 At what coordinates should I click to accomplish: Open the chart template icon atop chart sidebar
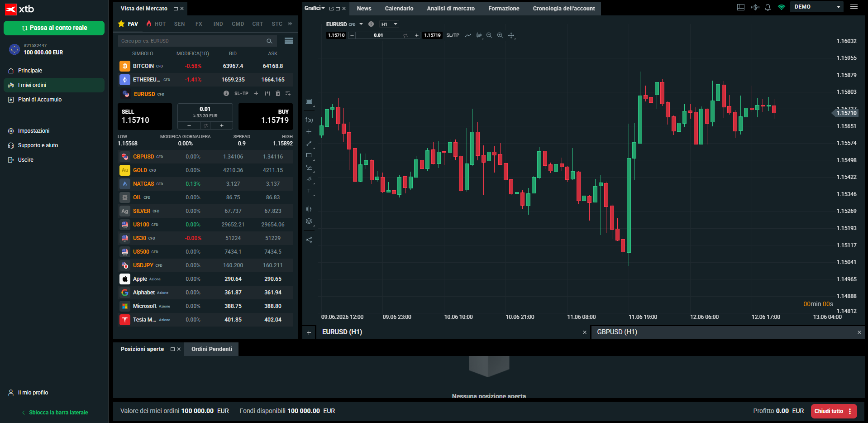(309, 101)
